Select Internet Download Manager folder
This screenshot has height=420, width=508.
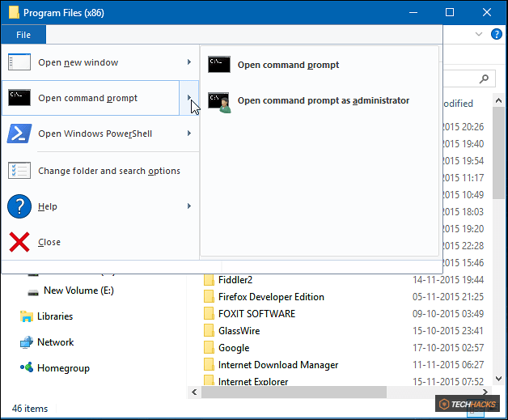(278, 365)
